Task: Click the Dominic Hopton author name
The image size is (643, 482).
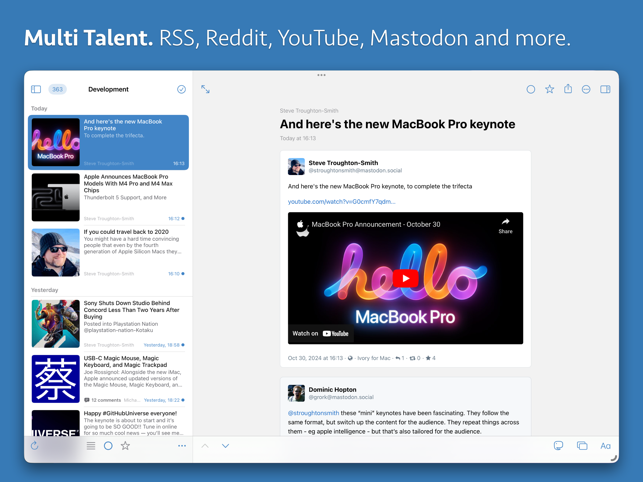Action: (x=332, y=389)
